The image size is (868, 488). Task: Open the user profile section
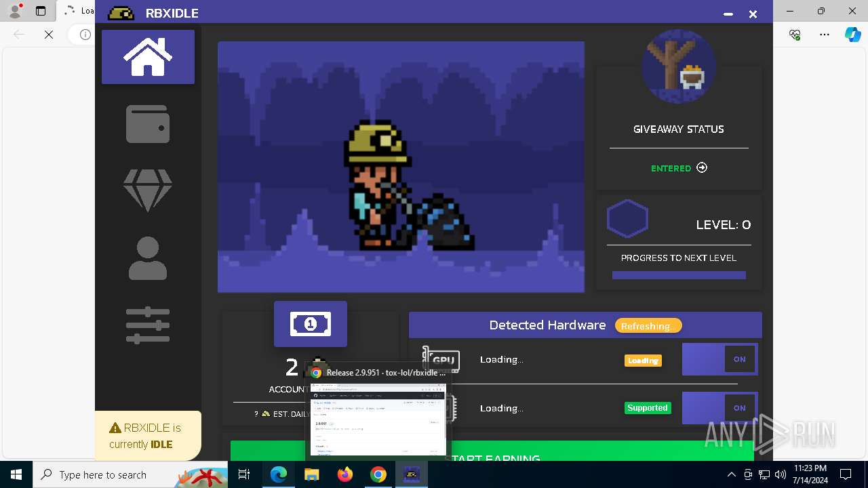tap(148, 258)
